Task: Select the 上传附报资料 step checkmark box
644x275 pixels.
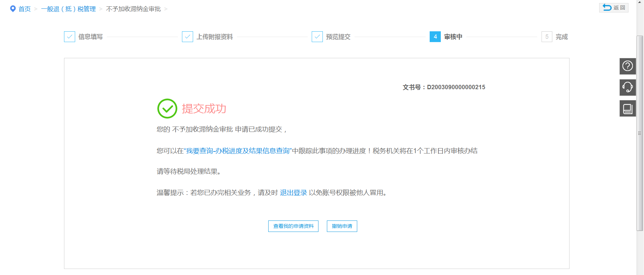Action: 187,37
